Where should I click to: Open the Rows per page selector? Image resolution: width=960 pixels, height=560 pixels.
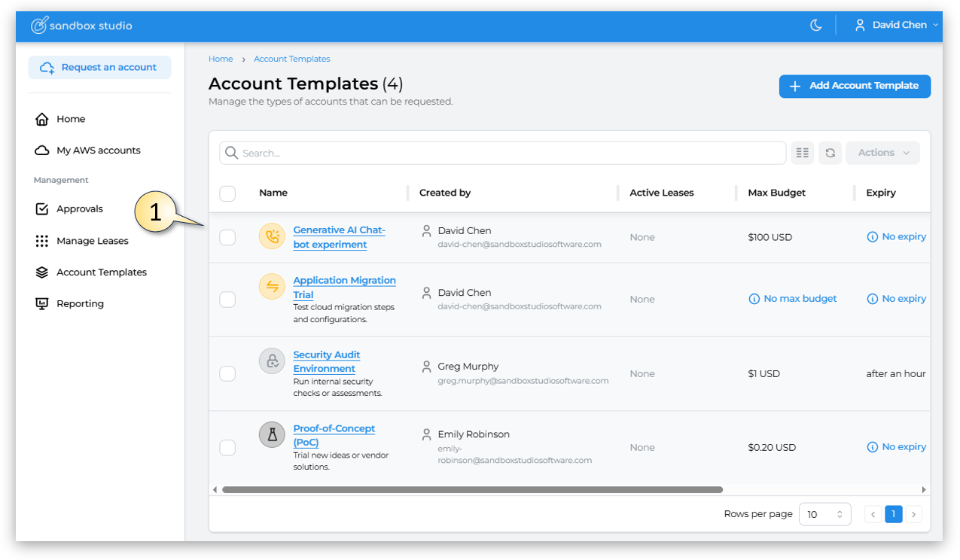pos(824,514)
